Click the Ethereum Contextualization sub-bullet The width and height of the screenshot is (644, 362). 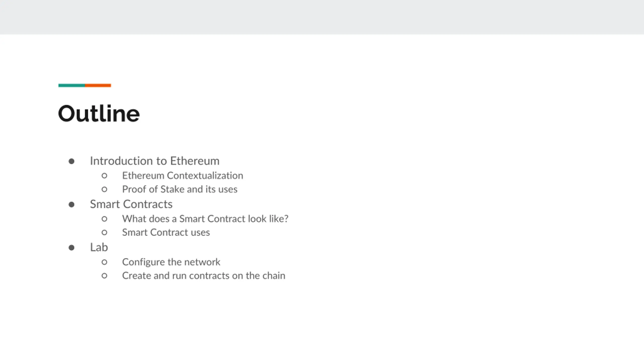(x=183, y=175)
